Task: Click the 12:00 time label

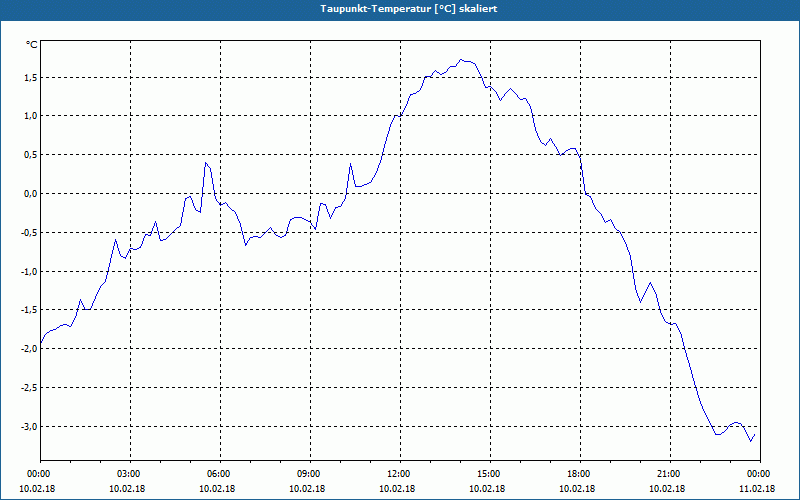Action: [x=400, y=474]
